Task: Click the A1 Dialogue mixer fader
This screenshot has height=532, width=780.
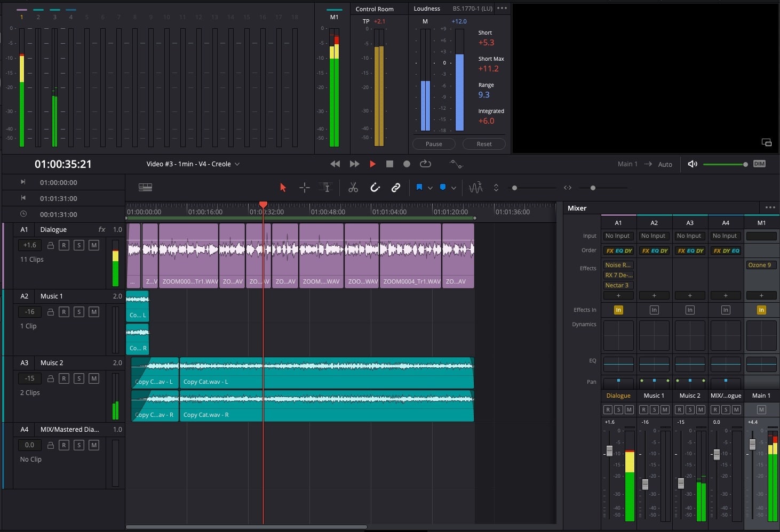Action: pos(609,451)
